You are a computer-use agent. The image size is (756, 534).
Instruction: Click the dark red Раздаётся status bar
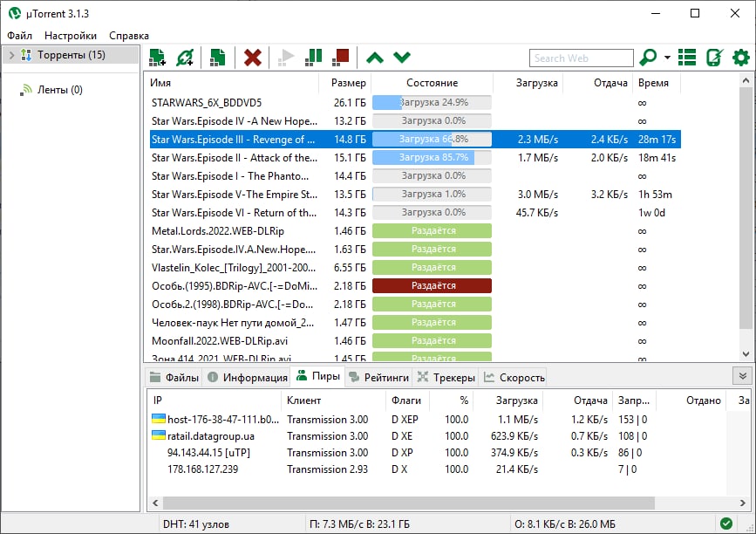pyautogui.click(x=432, y=285)
